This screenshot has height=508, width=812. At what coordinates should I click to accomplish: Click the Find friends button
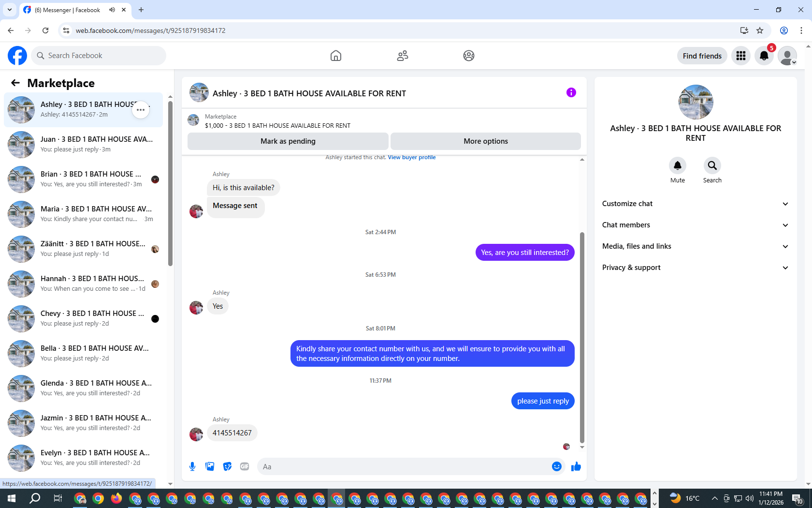702,56
